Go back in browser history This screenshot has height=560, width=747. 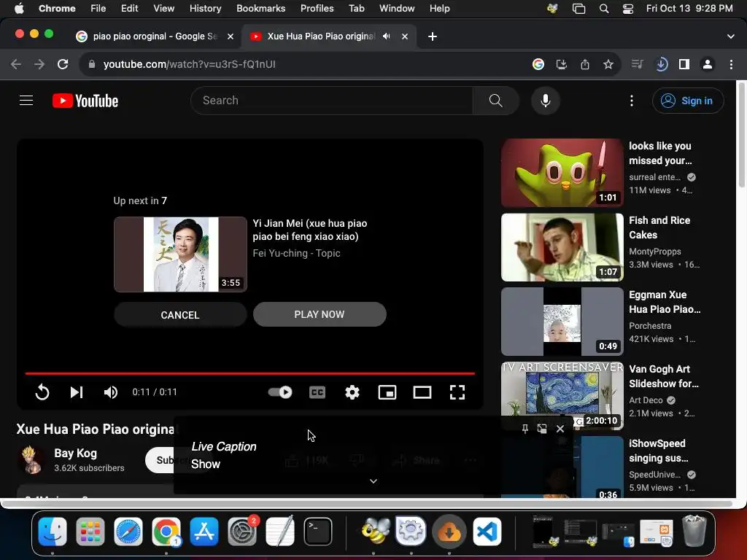click(x=16, y=64)
